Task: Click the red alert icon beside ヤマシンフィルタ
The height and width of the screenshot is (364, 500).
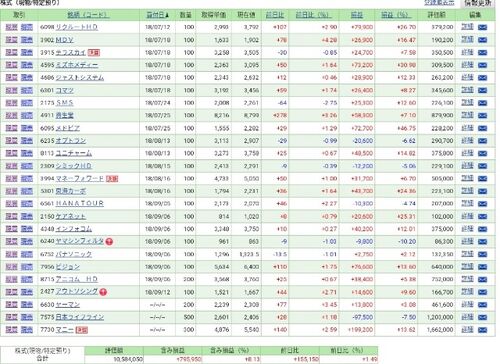Action: click(x=109, y=242)
